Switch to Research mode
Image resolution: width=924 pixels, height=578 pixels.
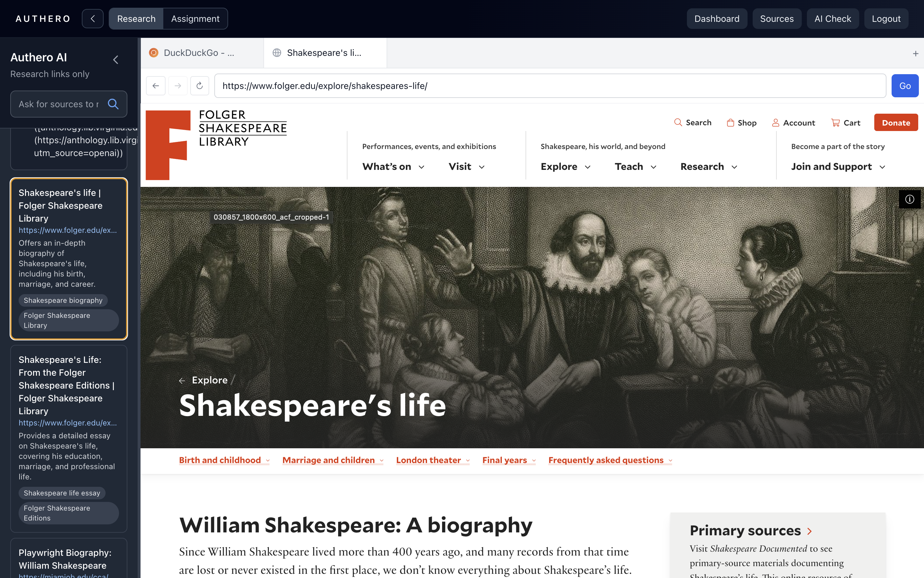(x=136, y=19)
